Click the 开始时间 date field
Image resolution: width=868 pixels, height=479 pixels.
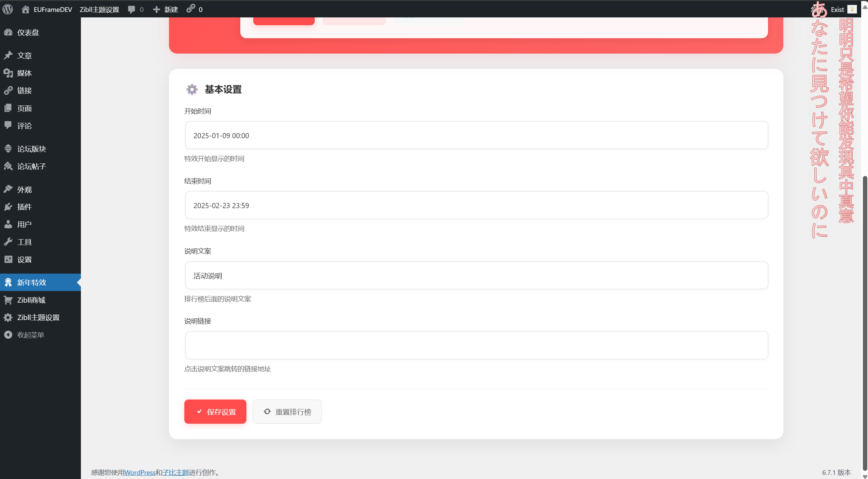[x=476, y=135]
